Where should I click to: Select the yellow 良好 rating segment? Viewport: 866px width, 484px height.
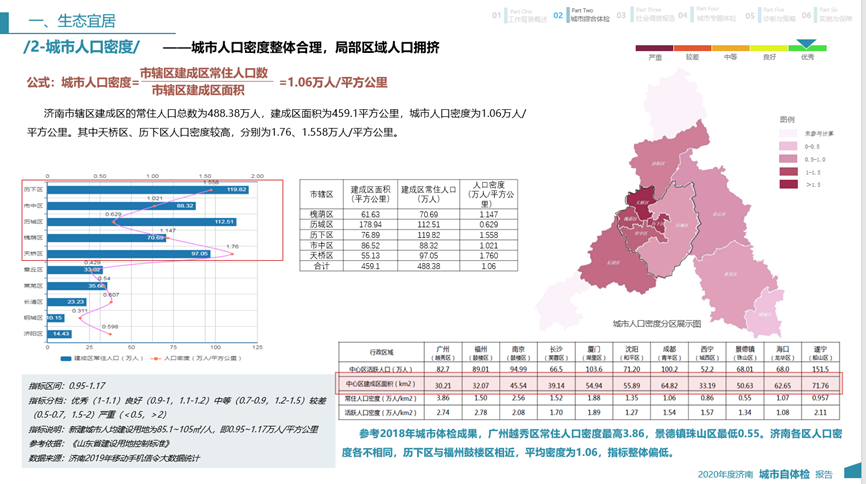[768, 49]
